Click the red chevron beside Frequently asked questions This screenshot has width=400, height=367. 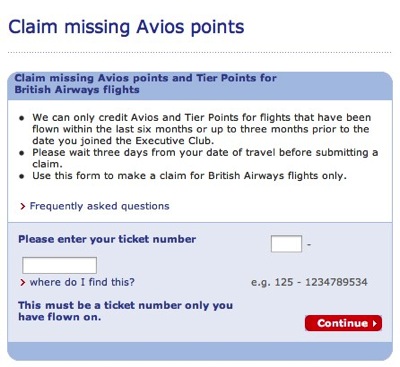coord(23,207)
